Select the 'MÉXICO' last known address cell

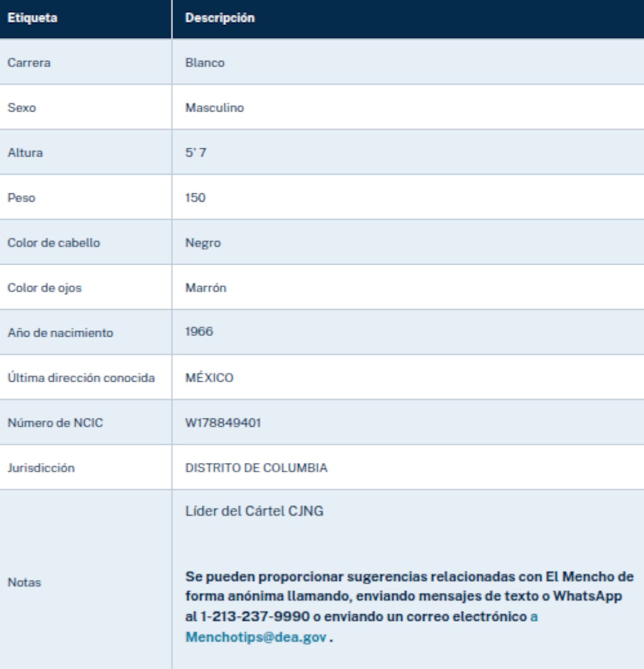(x=208, y=377)
